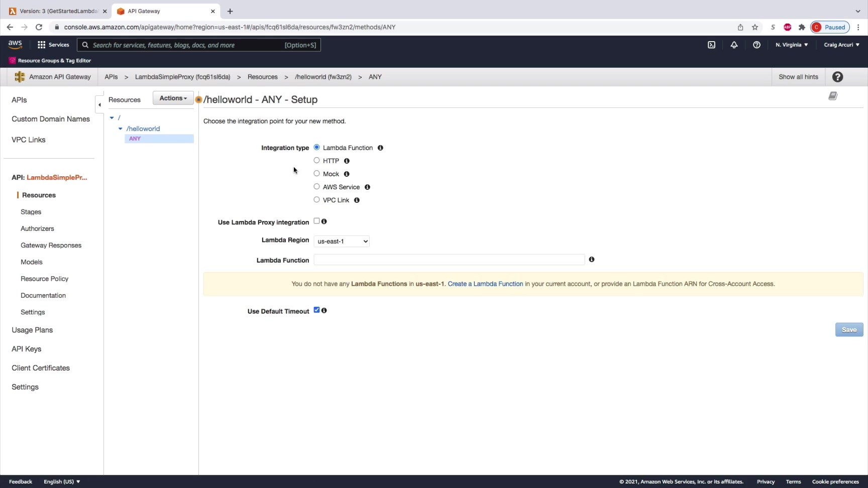
Task: Click the share page icon
Action: tap(740, 27)
